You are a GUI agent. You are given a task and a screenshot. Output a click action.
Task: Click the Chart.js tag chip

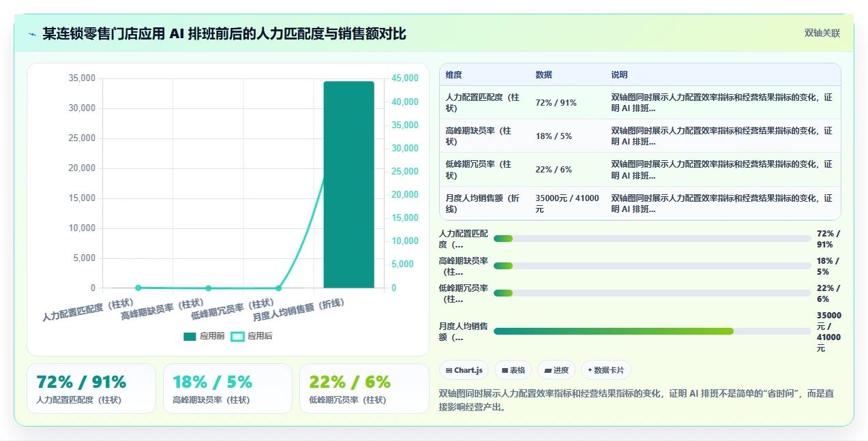click(x=464, y=370)
